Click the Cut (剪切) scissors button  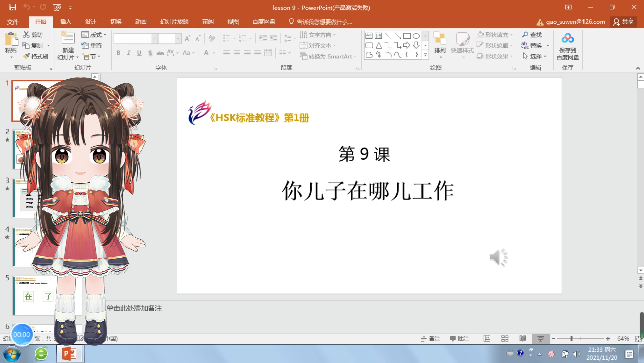pos(33,35)
